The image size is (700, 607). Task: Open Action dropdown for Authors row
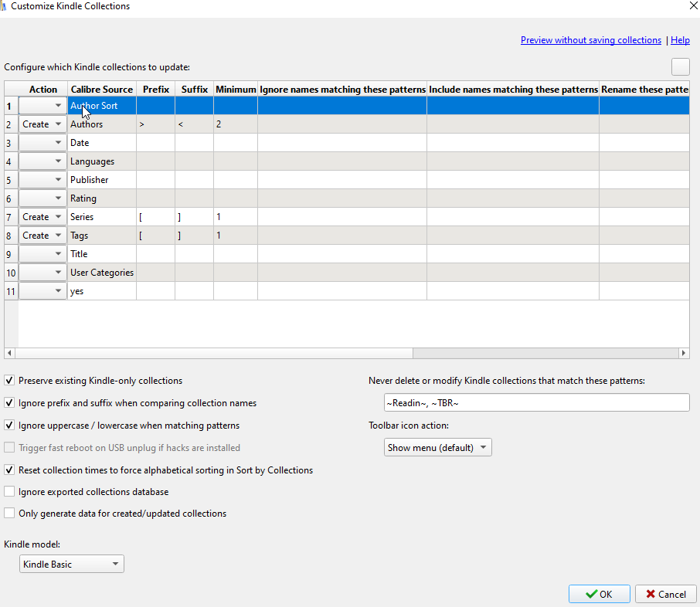pyautogui.click(x=42, y=124)
